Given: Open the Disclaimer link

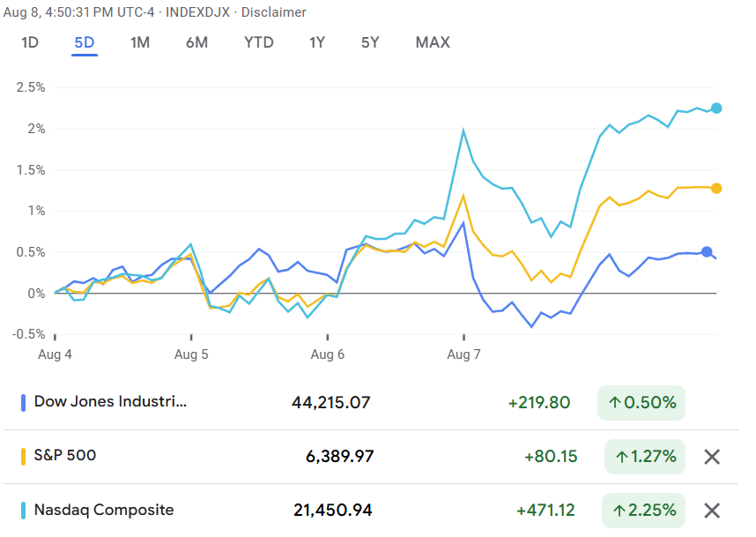Looking at the screenshot, I should pyautogui.click(x=275, y=12).
